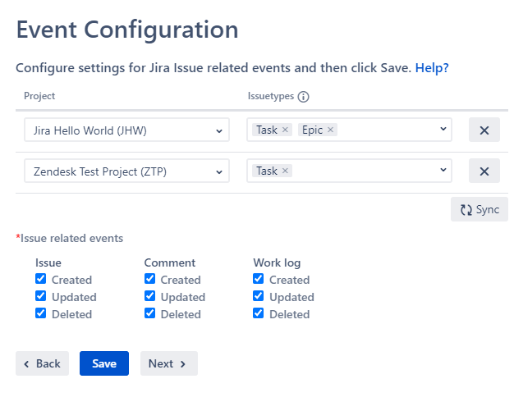The image size is (514, 420).
Task: Uncheck Issue Updated checkbox
Action: point(41,296)
